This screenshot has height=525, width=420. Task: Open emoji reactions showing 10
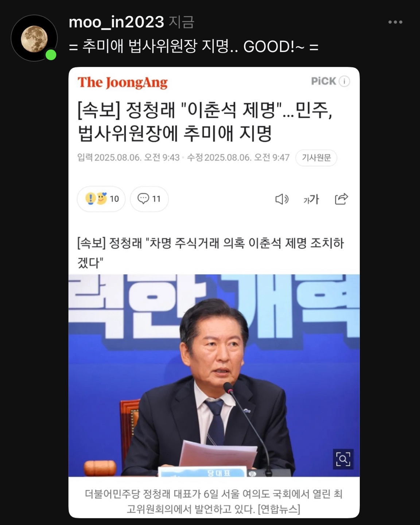101,199
